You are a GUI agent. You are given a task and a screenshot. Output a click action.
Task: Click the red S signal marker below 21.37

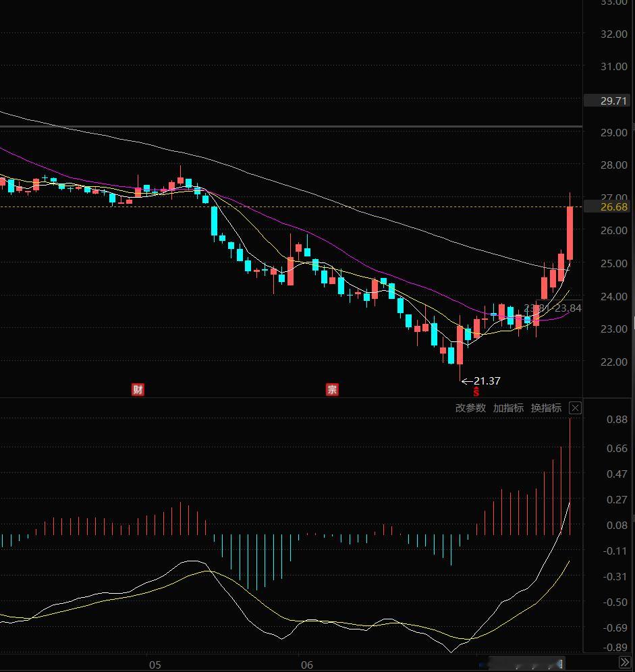[476, 391]
